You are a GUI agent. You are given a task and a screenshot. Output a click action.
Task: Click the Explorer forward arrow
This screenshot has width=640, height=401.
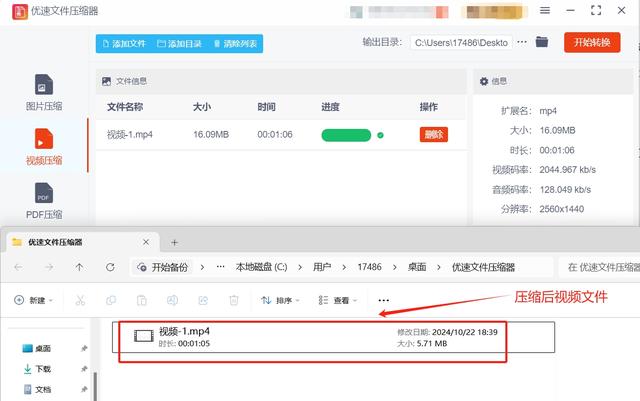[x=49, y=267]
